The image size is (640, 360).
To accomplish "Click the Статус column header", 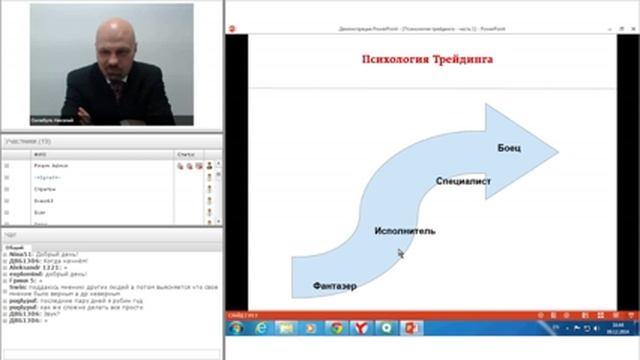I will click(x=189, y=155).
